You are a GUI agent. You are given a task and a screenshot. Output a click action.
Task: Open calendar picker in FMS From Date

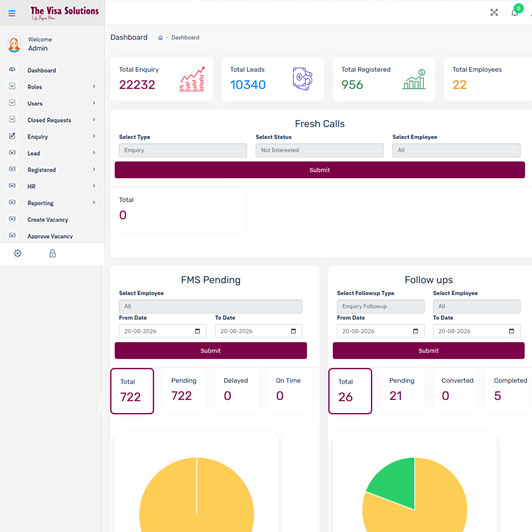(197, 331)
